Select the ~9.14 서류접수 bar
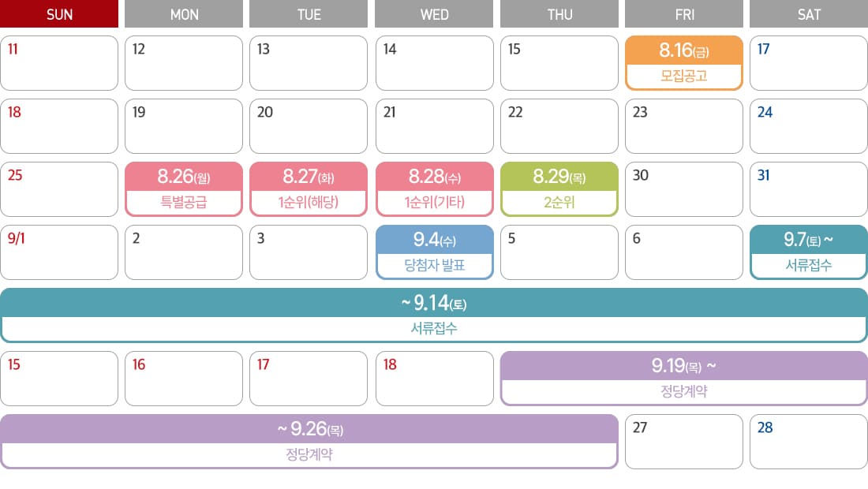The image size is (868, 489). pyautogui.click(x=434, y=315)
